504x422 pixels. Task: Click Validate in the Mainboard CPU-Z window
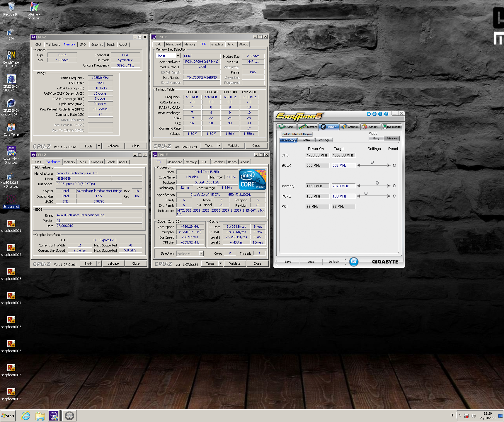coord(113,263)
